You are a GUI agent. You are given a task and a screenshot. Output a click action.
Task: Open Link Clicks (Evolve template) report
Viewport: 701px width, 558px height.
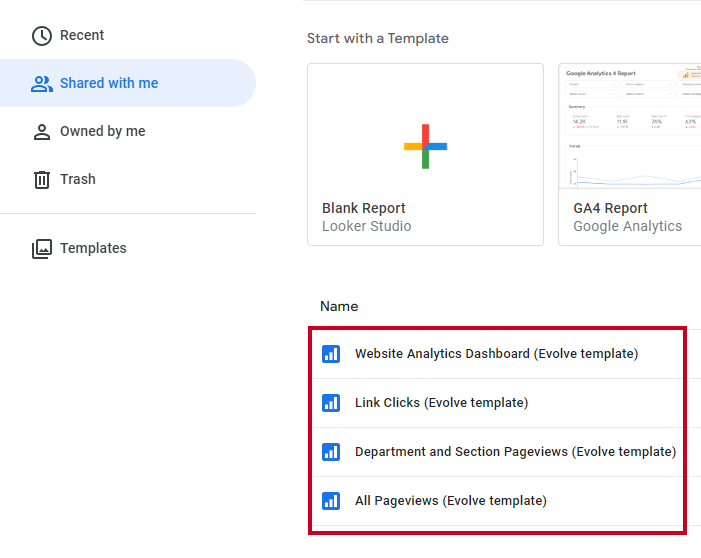click(441, 403)
